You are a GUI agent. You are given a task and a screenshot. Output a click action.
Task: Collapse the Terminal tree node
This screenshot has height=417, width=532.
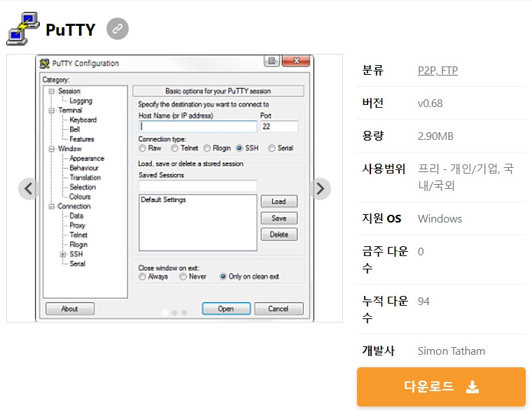[x=51, y=111]
